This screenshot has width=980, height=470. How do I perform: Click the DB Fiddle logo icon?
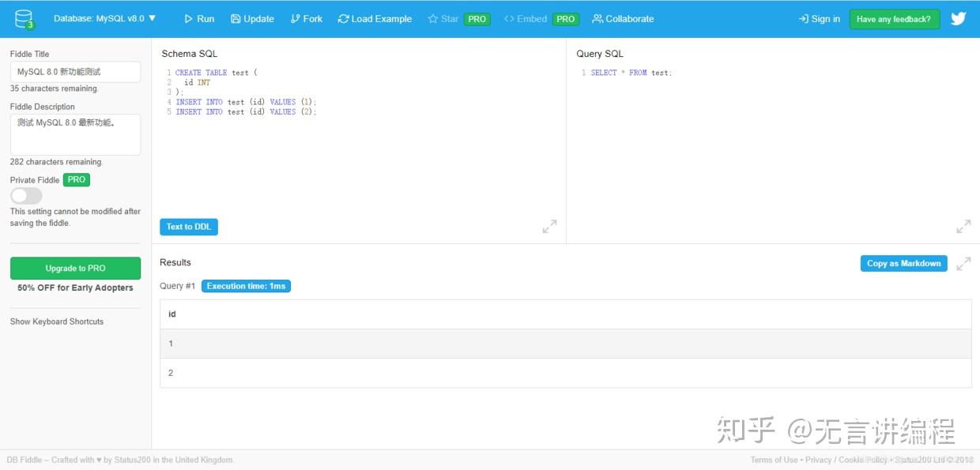[24, 19]
